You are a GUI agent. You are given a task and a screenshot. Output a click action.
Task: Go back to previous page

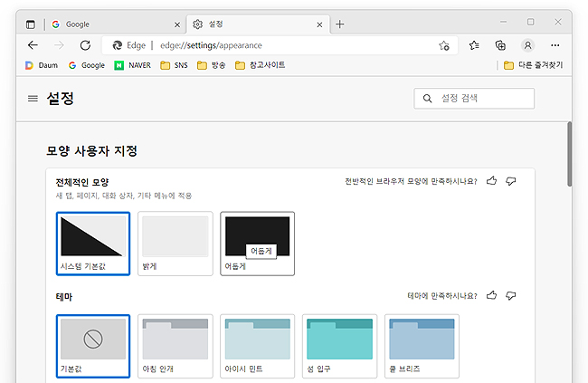pyautogui.click(x=33, y=45)
